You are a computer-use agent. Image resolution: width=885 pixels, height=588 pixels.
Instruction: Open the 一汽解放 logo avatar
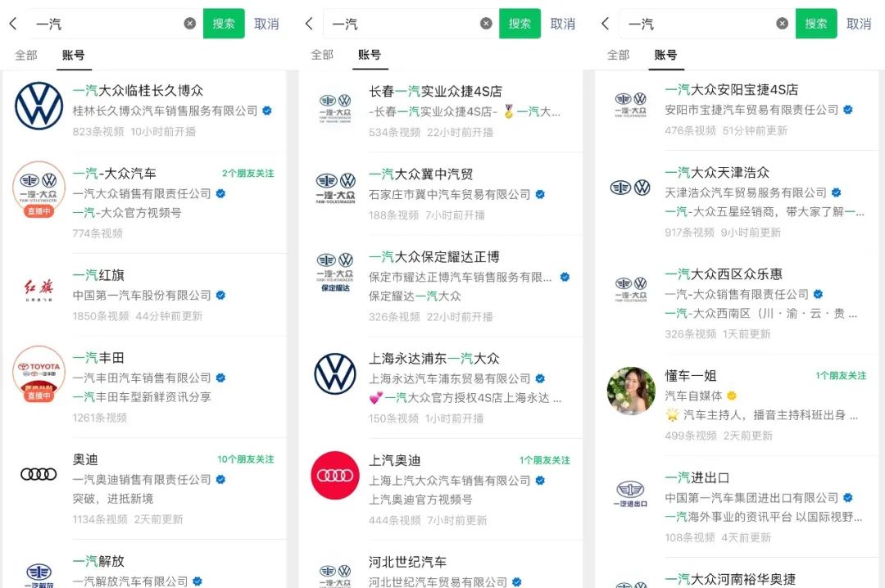click(39, 574)
